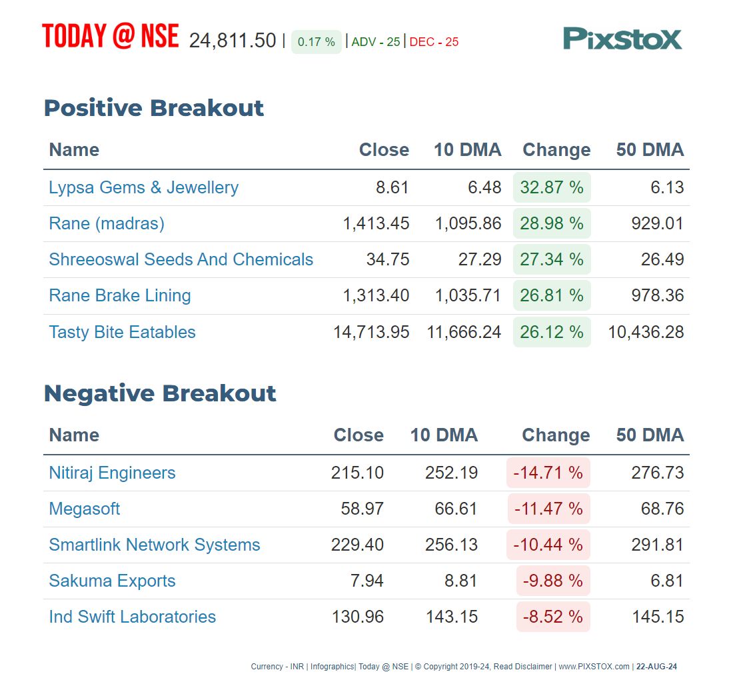Click the PixStox logo
The height and width of the screenshot is (700, 733).
point(622,39)
